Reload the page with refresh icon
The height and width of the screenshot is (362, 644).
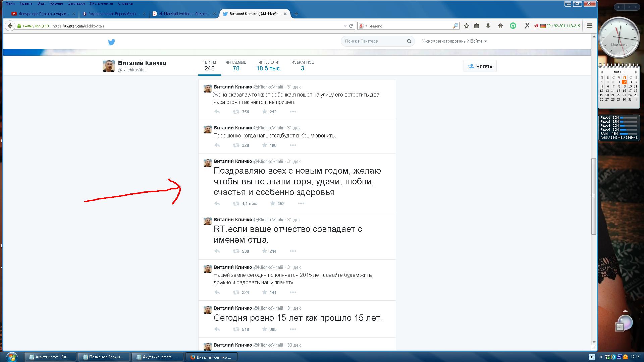[351, 26]
